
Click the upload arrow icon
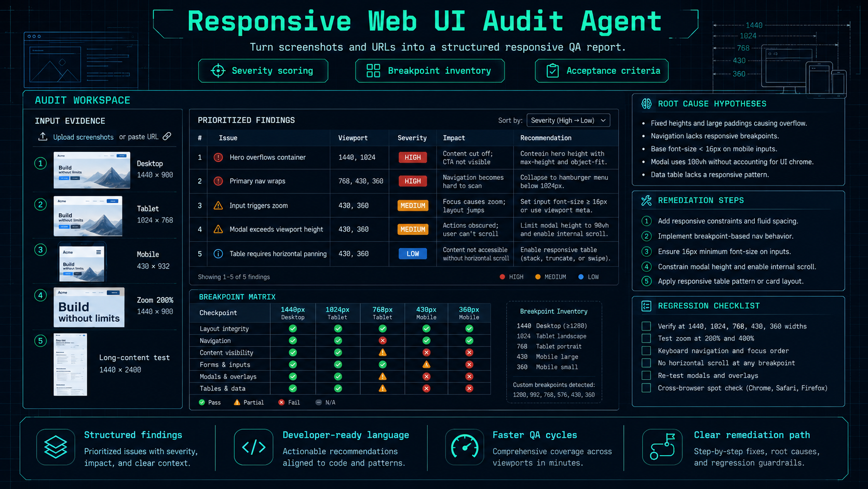(x=43, y=137)
